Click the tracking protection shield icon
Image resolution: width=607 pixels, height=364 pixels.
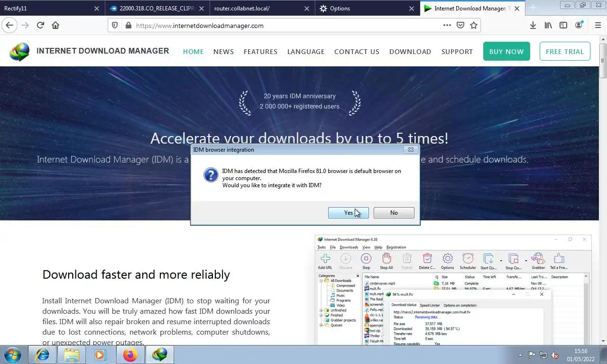point(116,26)
